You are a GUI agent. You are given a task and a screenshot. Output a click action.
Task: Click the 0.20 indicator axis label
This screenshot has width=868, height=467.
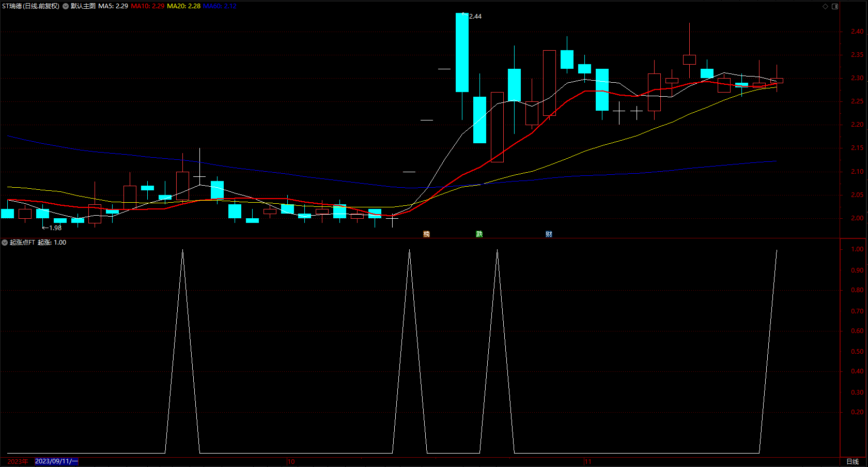(x=857, y=412)
